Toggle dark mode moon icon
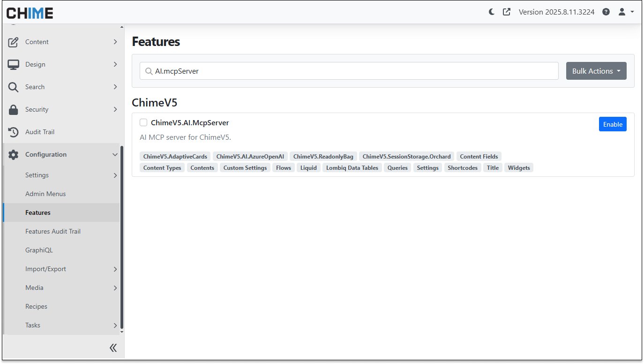The width and height of the screenshot is (644, 364). 492,12
